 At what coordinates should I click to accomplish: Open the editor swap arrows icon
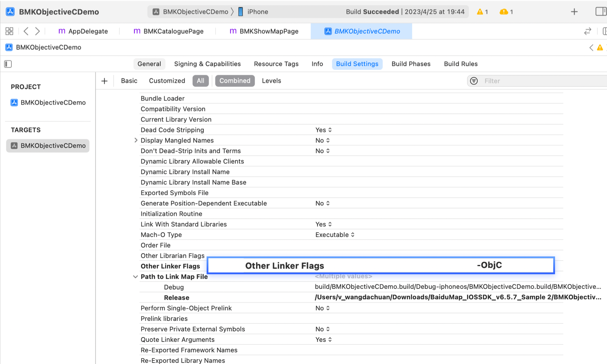click(x=587, y=31)
